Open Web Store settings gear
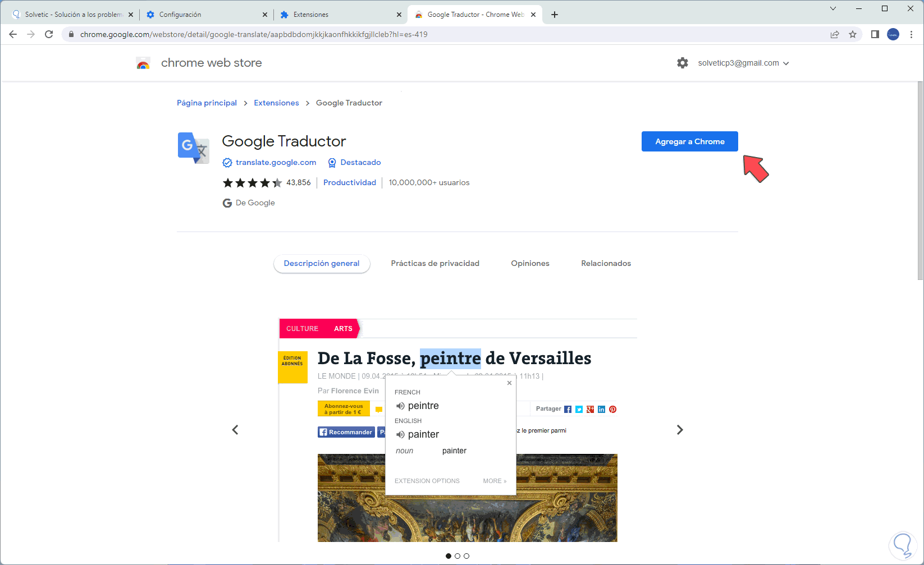Image resolution: width=924 pixels, height=565 pixels. tap(683, 63)
